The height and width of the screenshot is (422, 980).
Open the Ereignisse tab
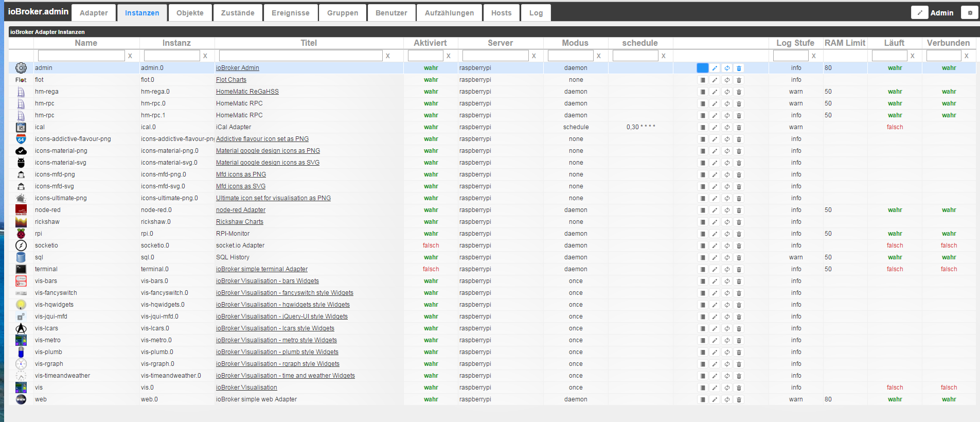coord(291,13)
